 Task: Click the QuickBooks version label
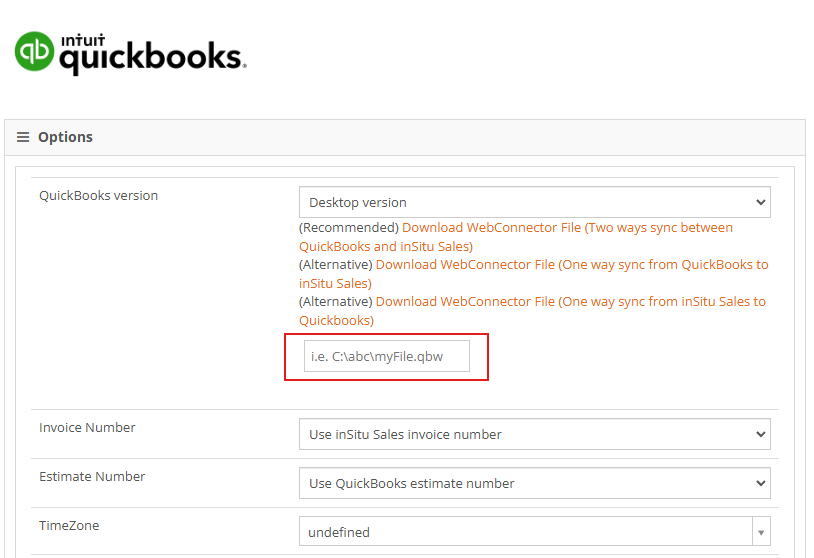tap(99, 196)
